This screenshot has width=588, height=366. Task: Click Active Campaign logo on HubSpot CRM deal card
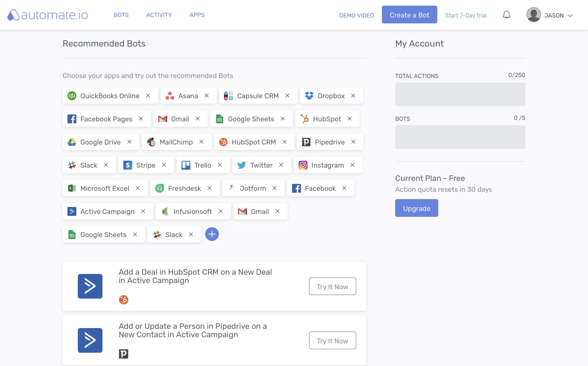(x=90, y=286)
